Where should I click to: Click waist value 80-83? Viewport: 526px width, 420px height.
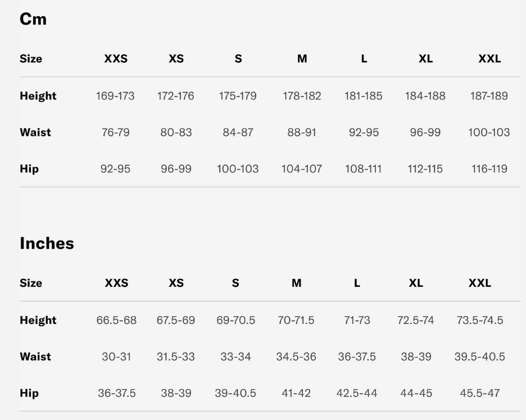click(176, 133)
